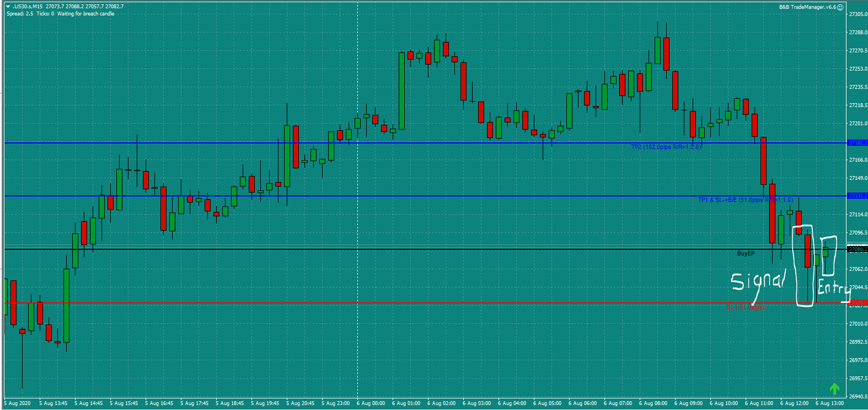Click the B&B TradeManager.v6.6 expert label
This screenshot has width=868, height=410.
pos(807,7)
